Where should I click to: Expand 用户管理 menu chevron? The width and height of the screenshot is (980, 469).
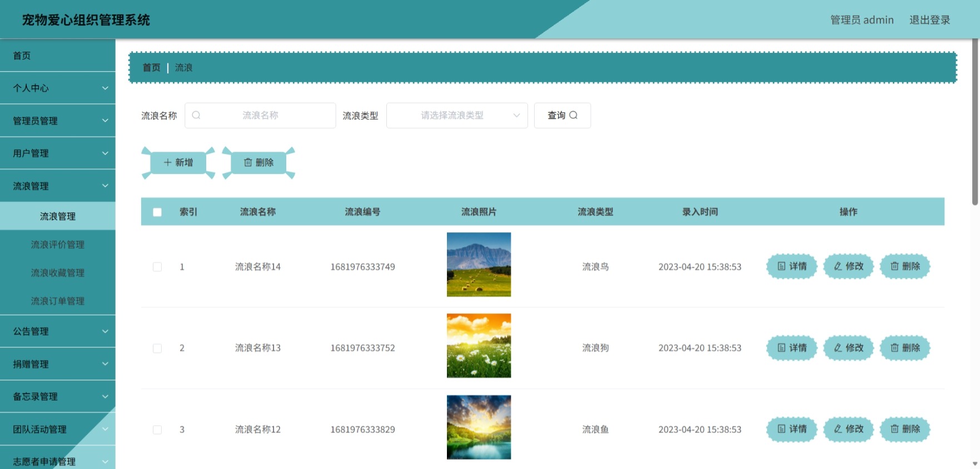click(105, 153)
